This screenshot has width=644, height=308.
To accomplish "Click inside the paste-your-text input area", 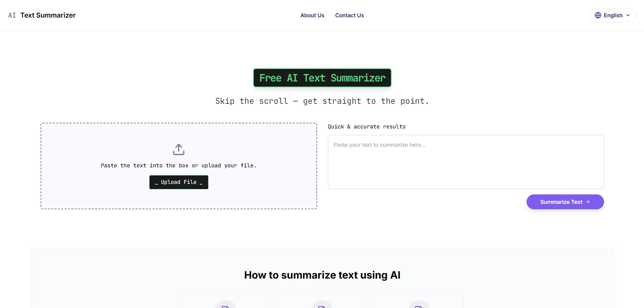I will 465,162.
